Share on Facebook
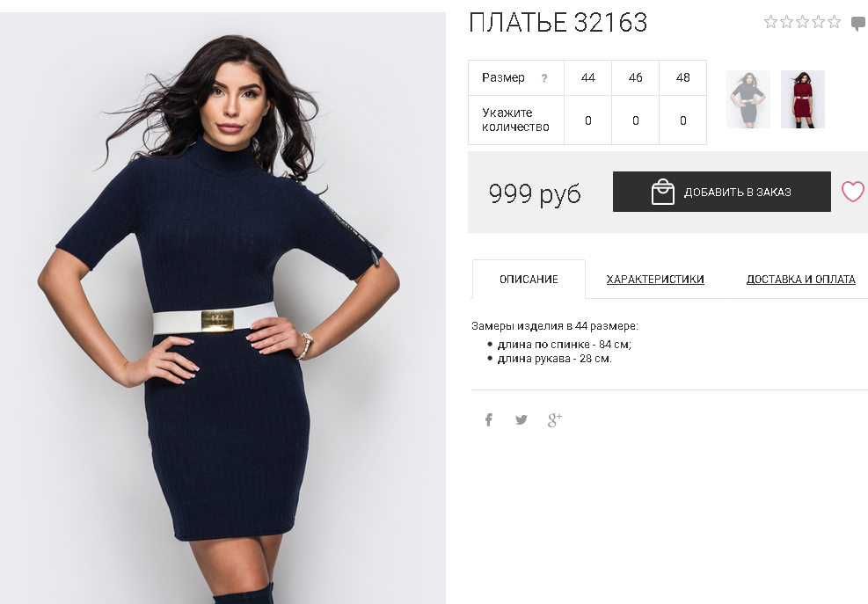The height and width of the screenshot is (604, 868). point(489,419)
